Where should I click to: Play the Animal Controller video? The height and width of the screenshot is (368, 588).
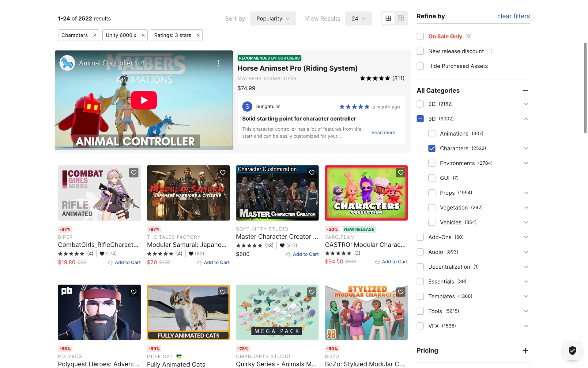(x=144, y=100)
